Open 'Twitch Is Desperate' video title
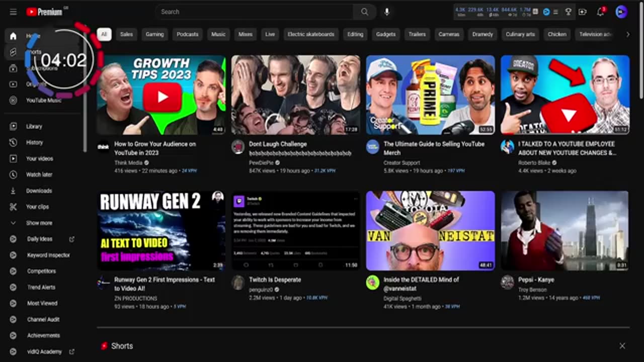 click(275, 280)
